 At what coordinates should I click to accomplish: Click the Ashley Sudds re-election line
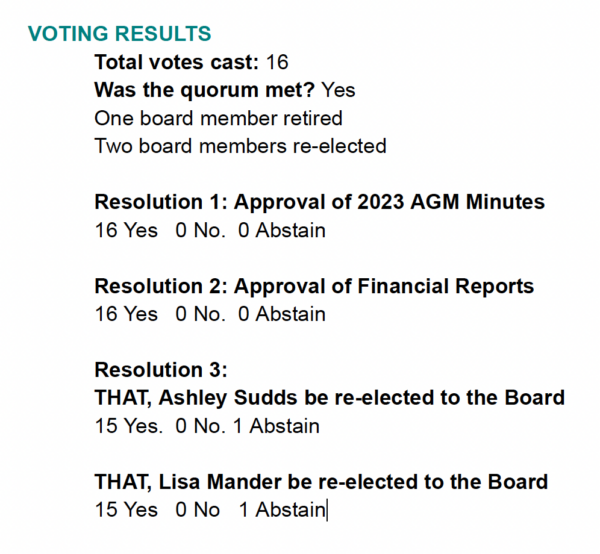pos(329,398)
